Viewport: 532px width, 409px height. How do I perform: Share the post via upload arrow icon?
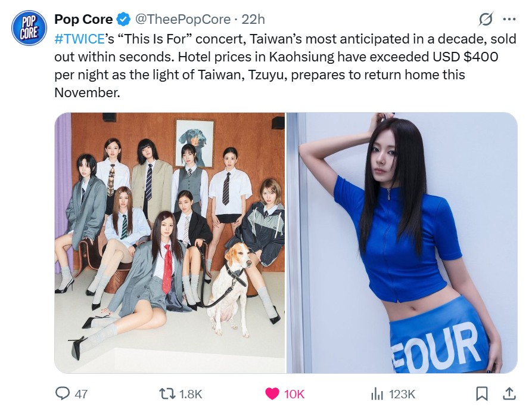click(x=509, y=393)
